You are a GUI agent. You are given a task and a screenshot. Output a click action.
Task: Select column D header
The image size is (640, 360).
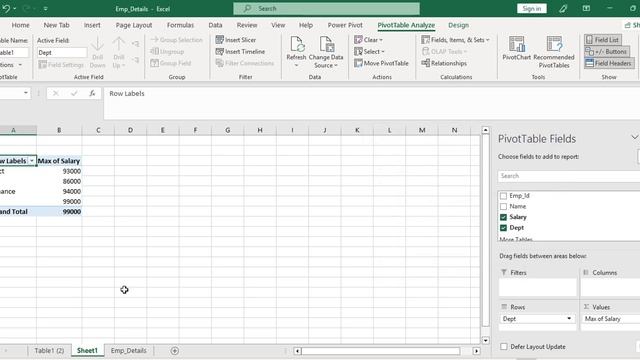click(130, 130)
